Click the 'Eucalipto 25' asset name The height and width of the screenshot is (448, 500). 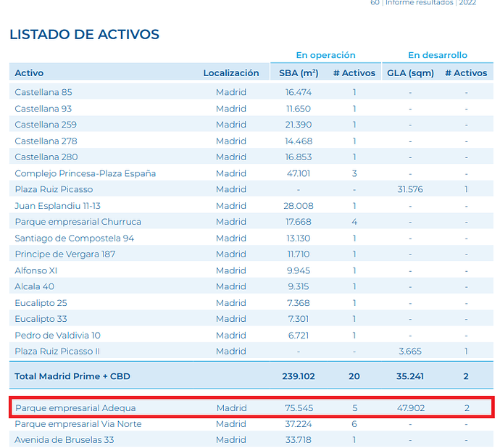click(41, 303)
